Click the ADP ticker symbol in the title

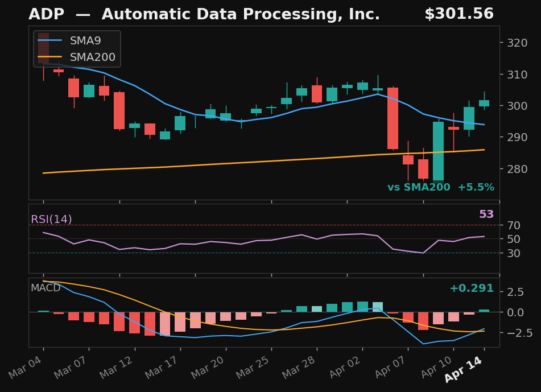click(46, 14)
